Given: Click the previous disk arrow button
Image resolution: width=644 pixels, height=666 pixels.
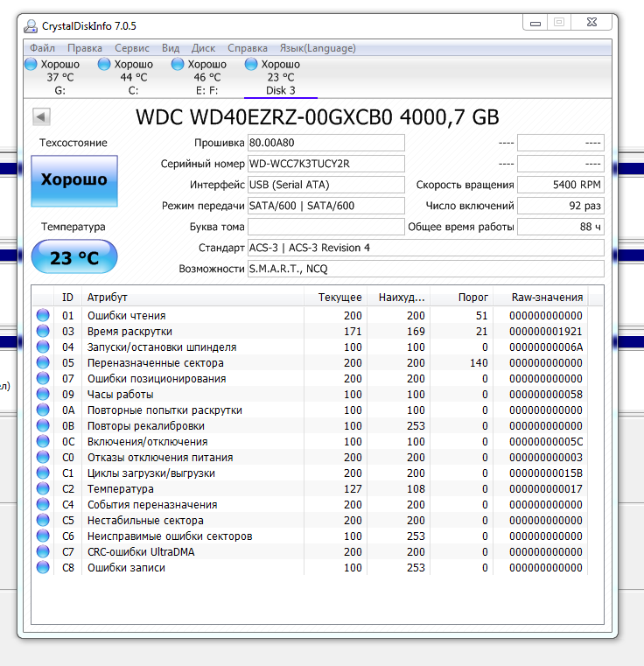Looking at the screenshot, I should click(41, 116).
